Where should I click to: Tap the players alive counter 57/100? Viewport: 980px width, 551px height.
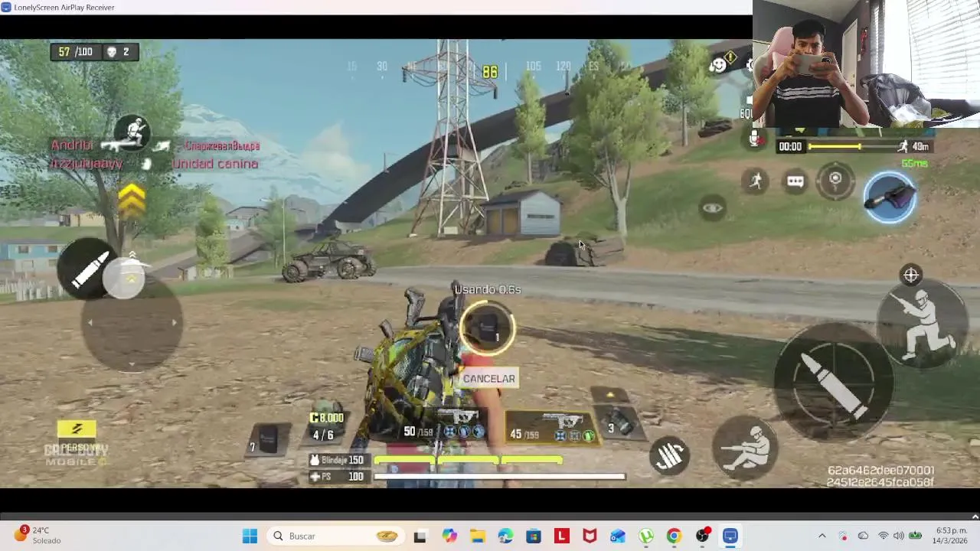point(74,52)
